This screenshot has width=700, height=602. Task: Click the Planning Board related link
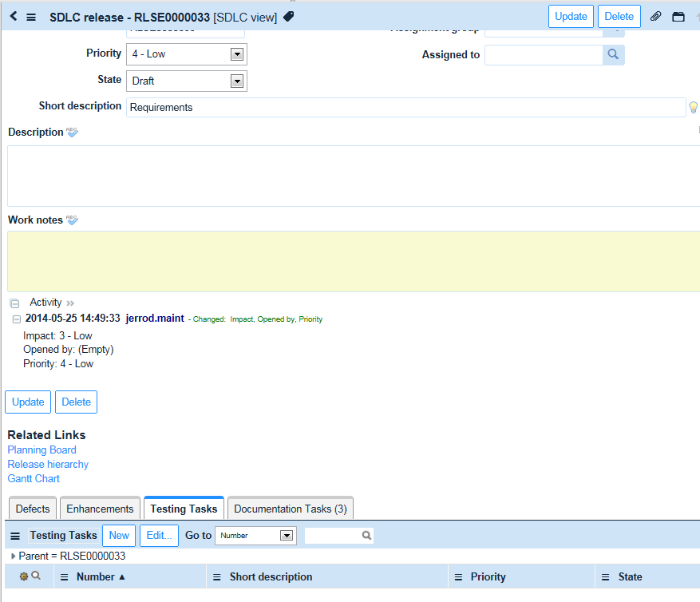point(42,450)
